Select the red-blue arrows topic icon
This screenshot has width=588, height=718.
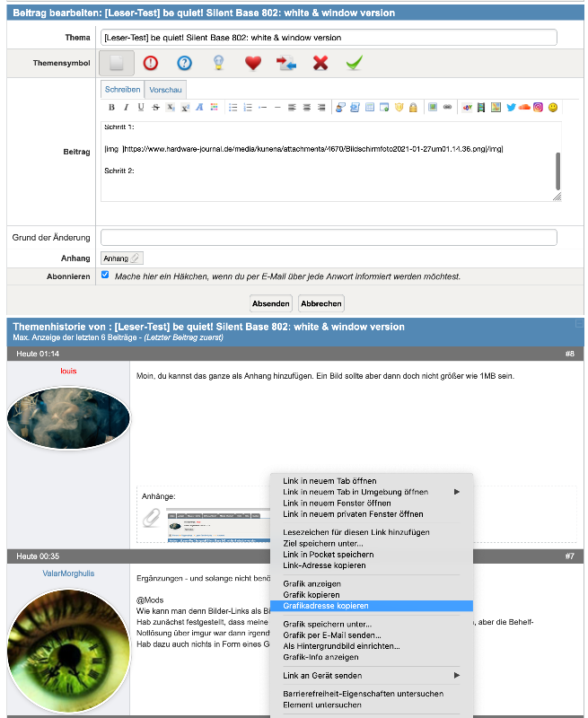(286, 63)
